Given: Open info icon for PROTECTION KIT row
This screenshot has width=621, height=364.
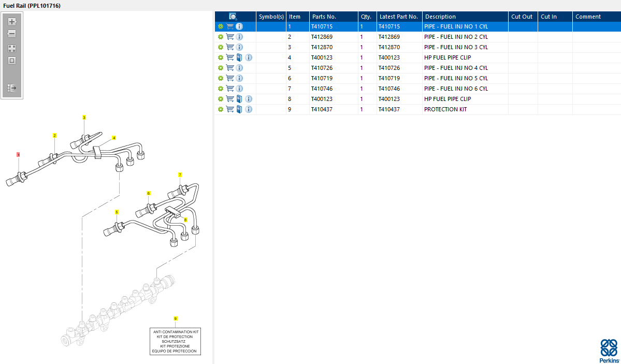Looking at the screenshot, I should (249, 109).
